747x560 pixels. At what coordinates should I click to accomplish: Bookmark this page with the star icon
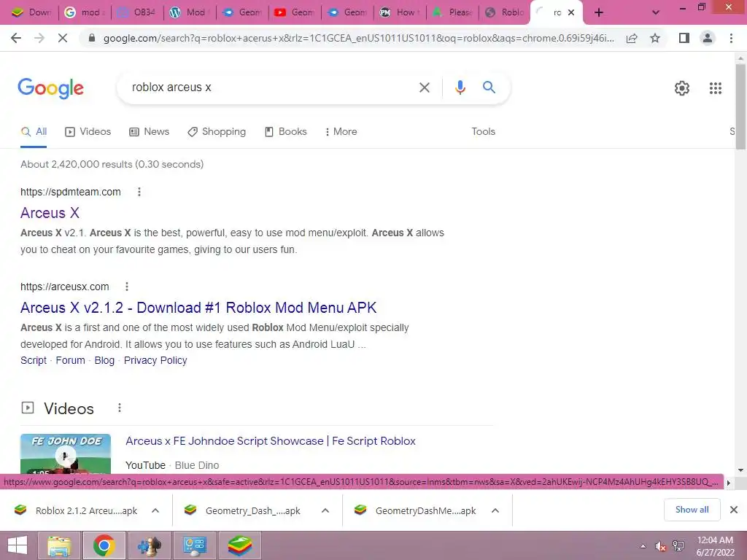point(655,38)
